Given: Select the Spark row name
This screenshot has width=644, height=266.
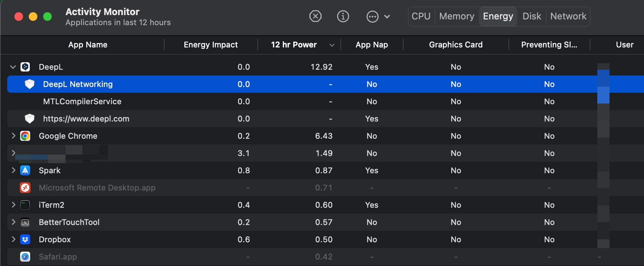Looking at the screenshot, I should tap(50, 170).
